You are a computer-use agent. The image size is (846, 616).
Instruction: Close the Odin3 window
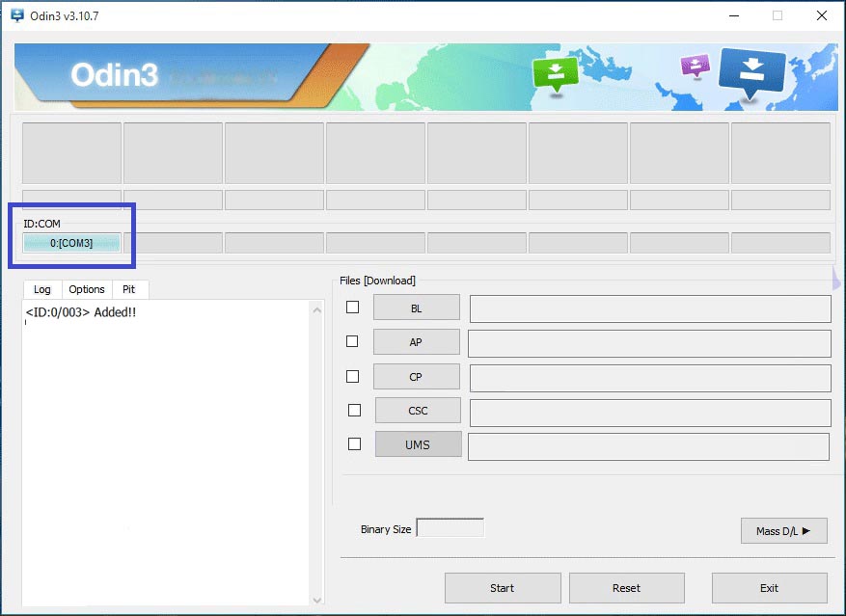822,15
